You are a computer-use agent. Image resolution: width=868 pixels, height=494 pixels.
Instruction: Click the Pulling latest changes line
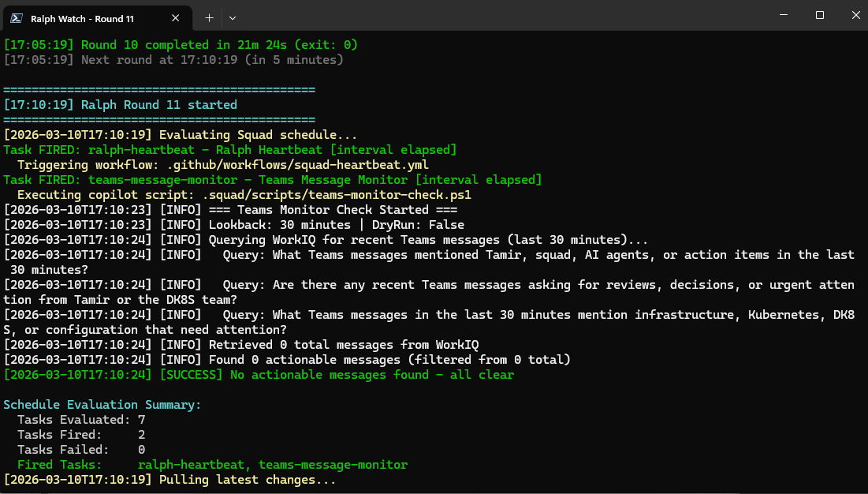[x=170, y=480]
